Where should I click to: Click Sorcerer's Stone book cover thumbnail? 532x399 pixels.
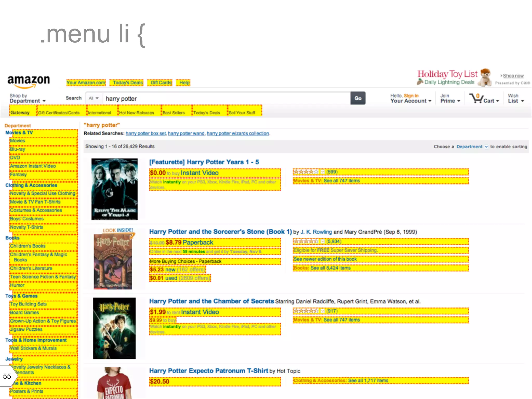pyautogui.click(x=112, y=262)
